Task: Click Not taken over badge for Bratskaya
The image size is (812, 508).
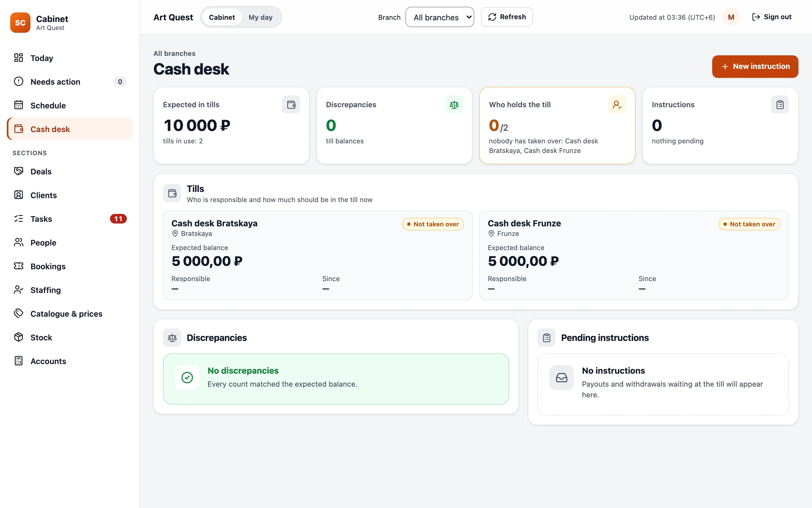Action: coord(433,224)
